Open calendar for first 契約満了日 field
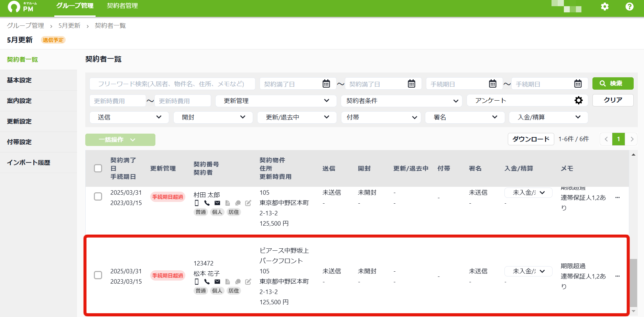 tap(326, 83)
